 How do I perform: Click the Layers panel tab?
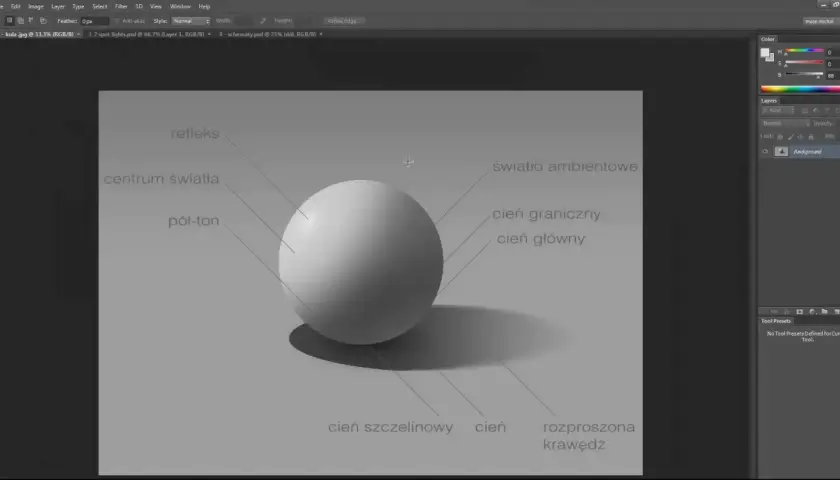tap(769, 101)
